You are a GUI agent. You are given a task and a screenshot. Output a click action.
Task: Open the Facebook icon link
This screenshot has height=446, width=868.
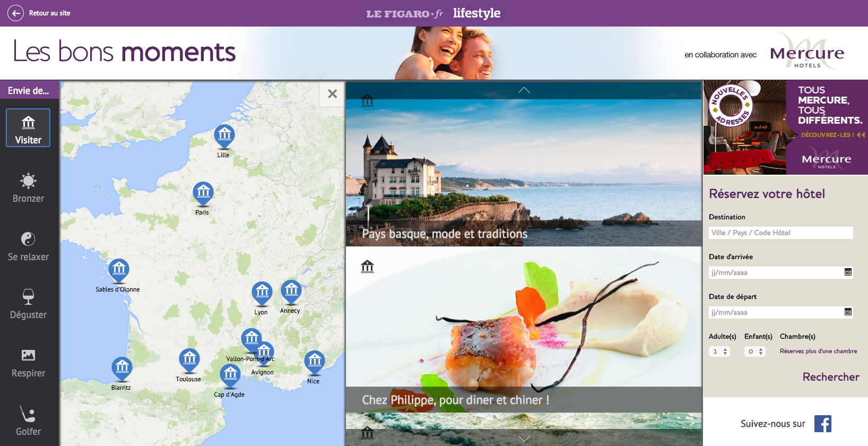click(x=823, y=424)
